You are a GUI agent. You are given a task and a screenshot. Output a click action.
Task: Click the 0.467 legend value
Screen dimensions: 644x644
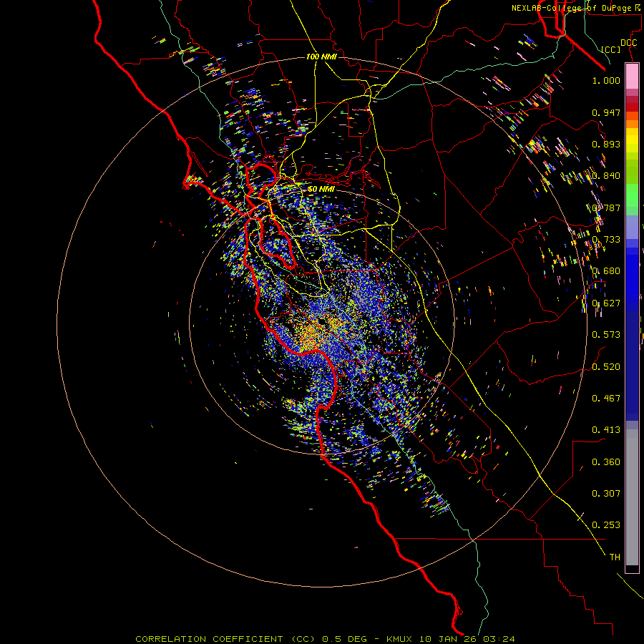(606, 399)
